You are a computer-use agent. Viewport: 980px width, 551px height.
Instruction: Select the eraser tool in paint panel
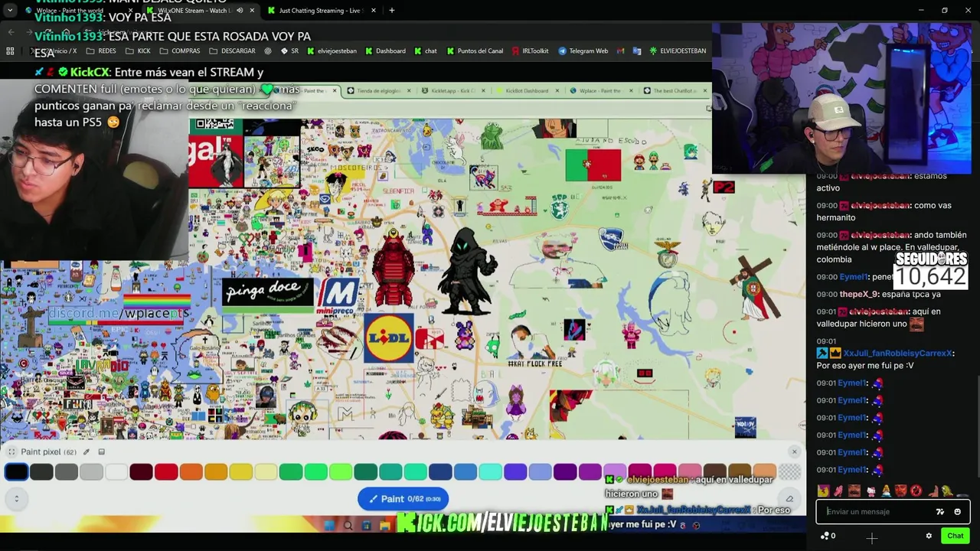click(x=789, y=499)
